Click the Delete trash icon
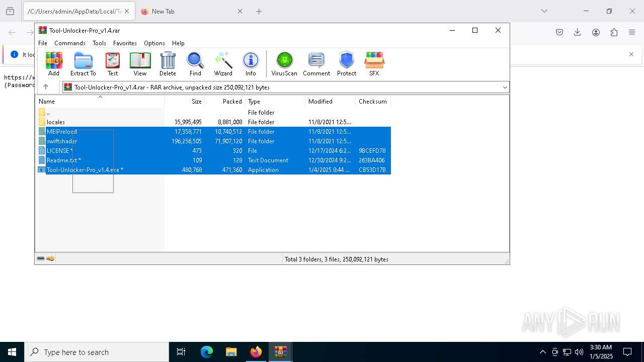Viewport: 644px width, 362px height. 168,64
